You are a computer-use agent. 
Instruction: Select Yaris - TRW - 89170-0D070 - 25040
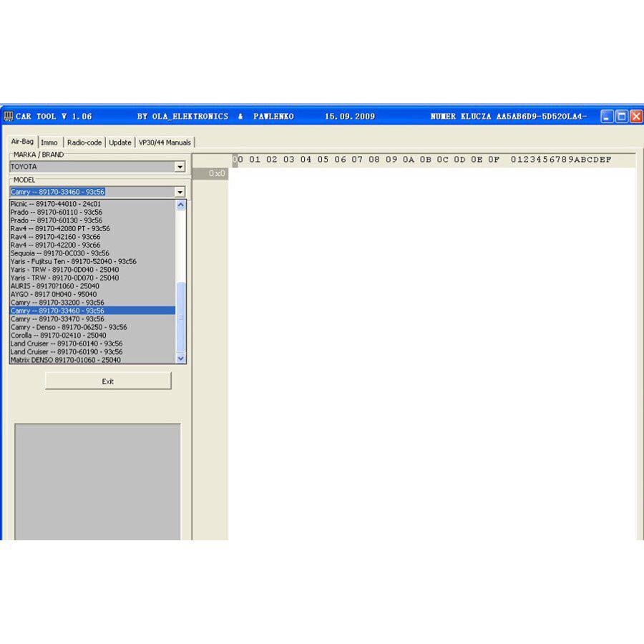(92, 278)
